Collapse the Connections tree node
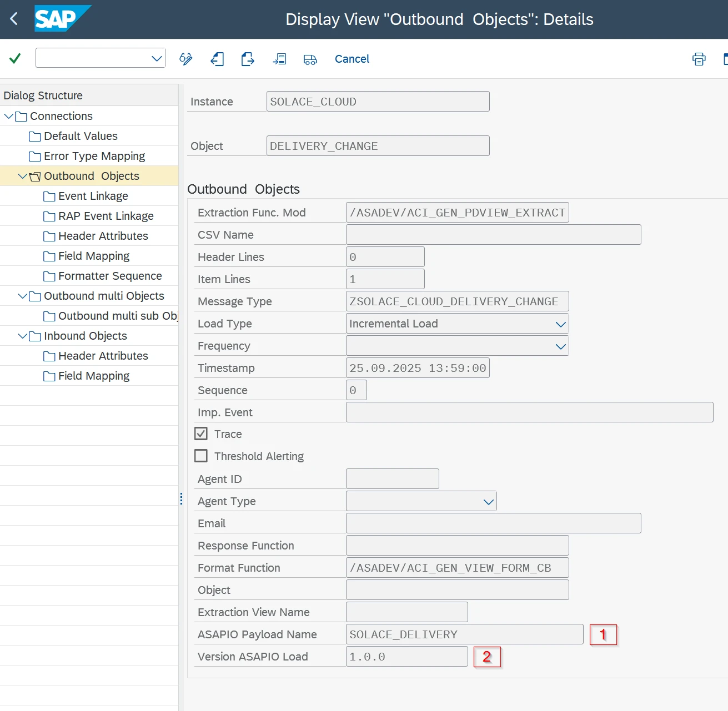The image size is (728, 711). tap(8, 116)
